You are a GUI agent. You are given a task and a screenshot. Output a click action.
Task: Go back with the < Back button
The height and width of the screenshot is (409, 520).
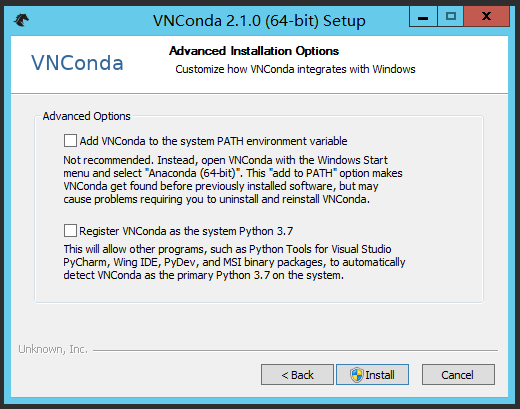297,375
